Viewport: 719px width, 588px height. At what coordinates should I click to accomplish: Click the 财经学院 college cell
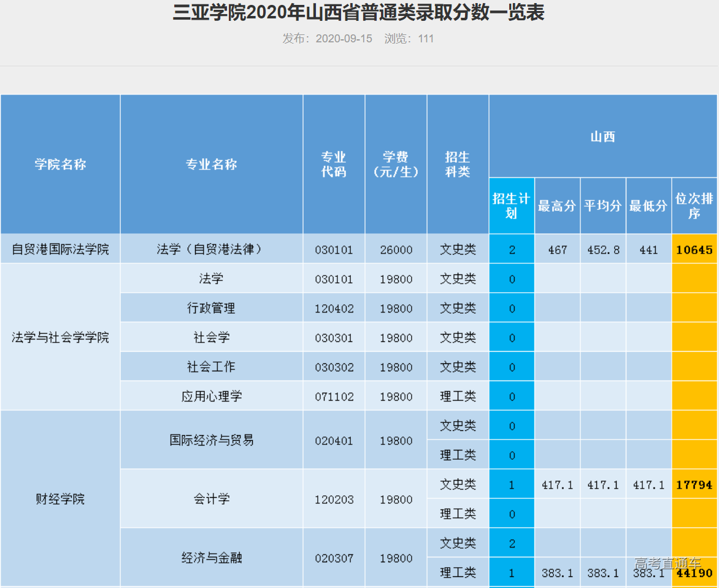(60, 499)
